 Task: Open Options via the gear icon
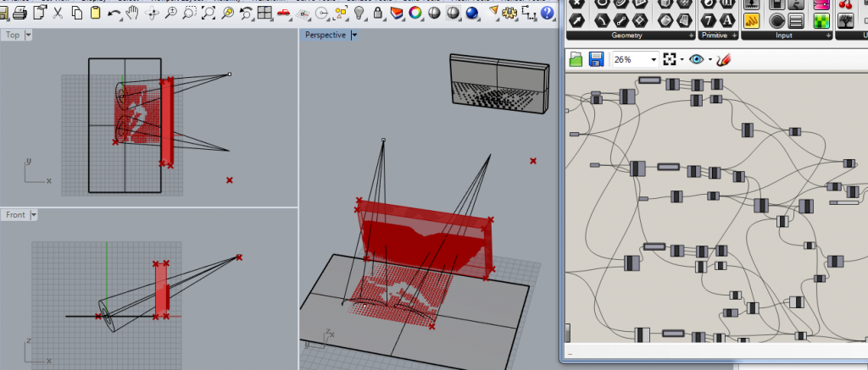pos(510,12)
